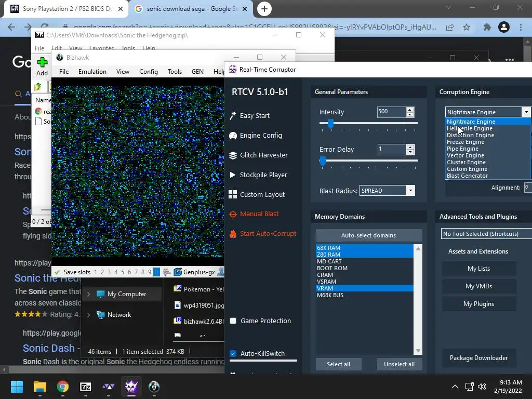The image size is (532, 399).
Task: Open new Chrome tab with plus button
Action: tap(264, 9)
